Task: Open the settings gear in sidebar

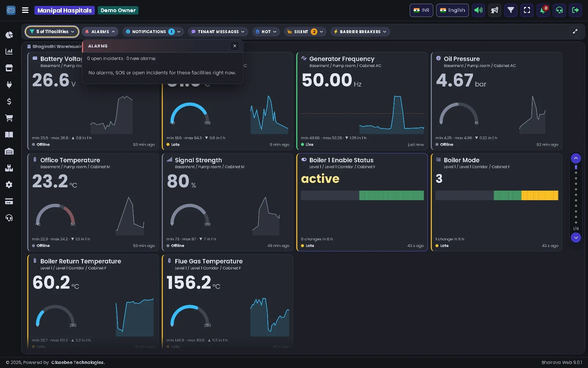Action: [x=9, y=185]
